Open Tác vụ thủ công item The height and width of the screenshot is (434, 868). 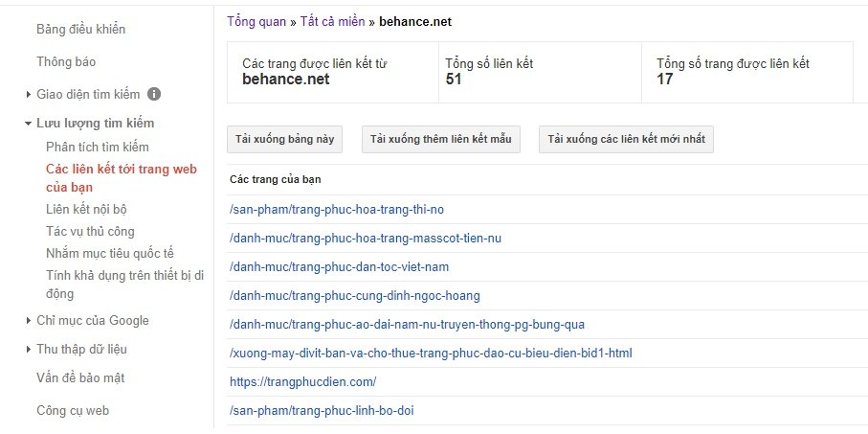pos(90,231)
